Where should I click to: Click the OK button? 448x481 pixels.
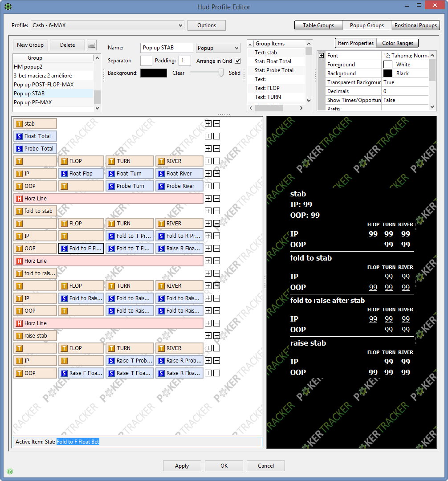(224, 466)
